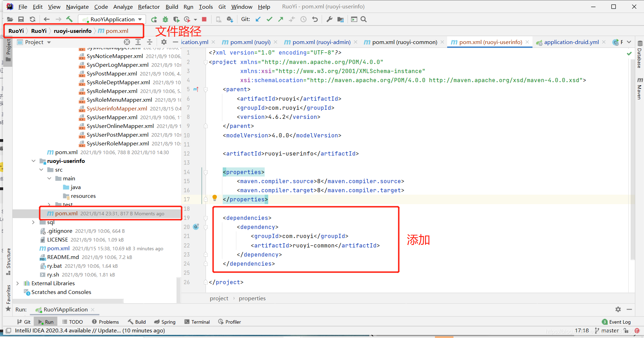
Task: Click Select Opened File target icon
Action: click(x=127, y=42)
